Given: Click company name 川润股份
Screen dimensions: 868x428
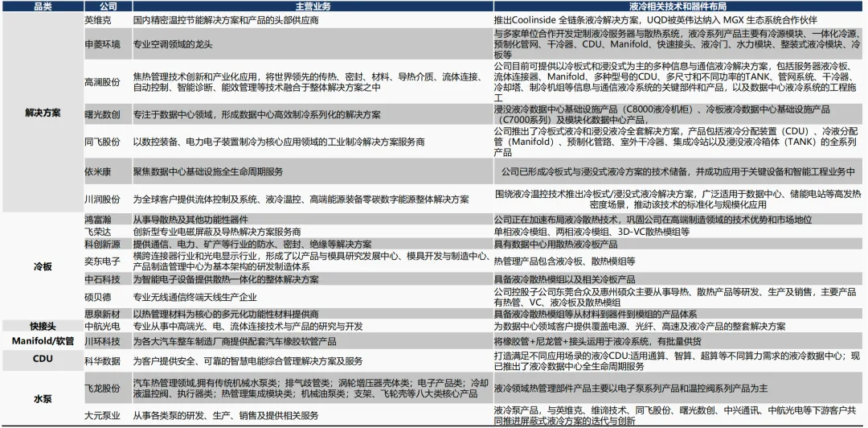Looking at the screenshot, I should click(102, 199).
